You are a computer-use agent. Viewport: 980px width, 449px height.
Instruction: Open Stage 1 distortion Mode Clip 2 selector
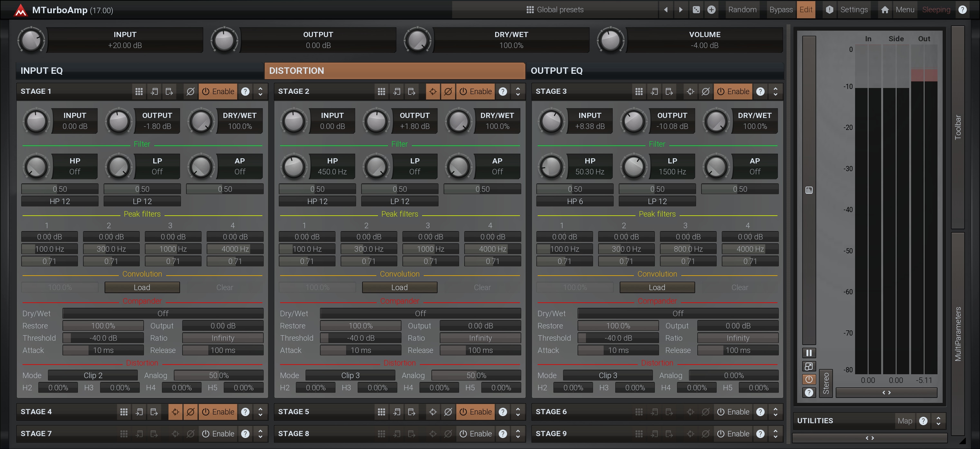93,375
